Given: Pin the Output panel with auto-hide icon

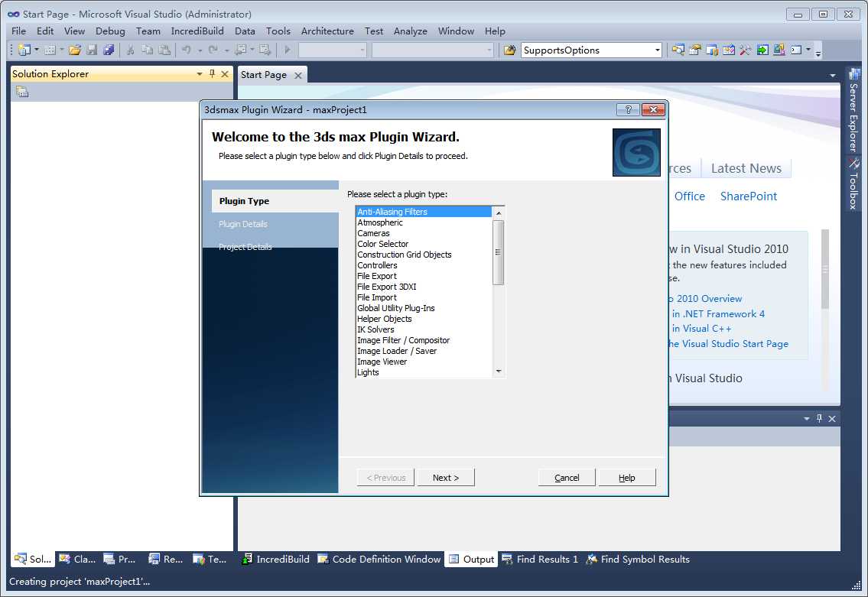Looking at the screenshot, I should [819, 418].
